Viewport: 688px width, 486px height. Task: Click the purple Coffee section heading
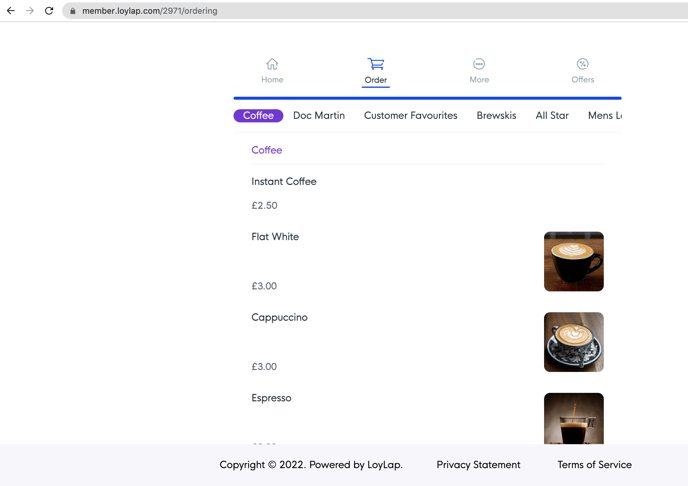(x=267, y=150)
